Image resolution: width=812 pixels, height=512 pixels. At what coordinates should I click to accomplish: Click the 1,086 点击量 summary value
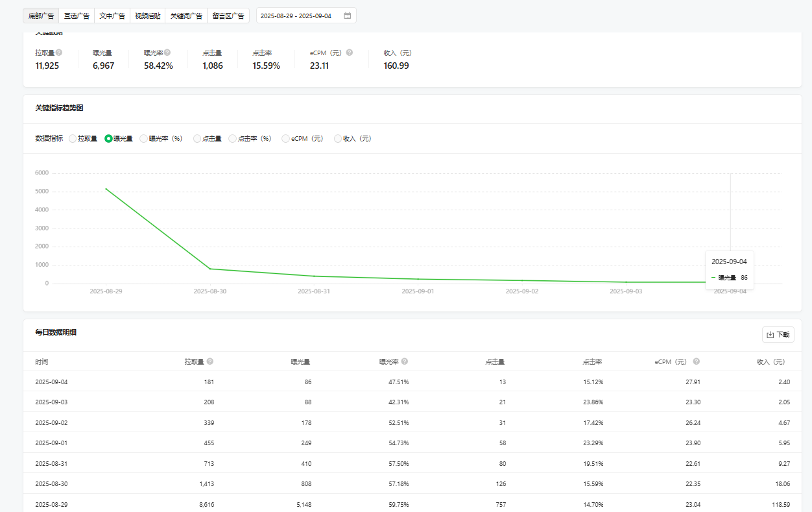213,66
